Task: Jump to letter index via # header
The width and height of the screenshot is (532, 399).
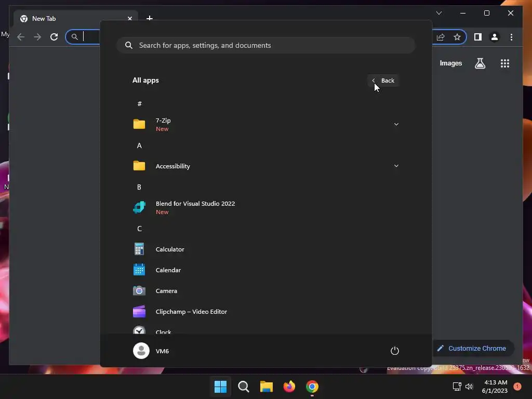Action: pyautogui.click(x=139, y=104)
